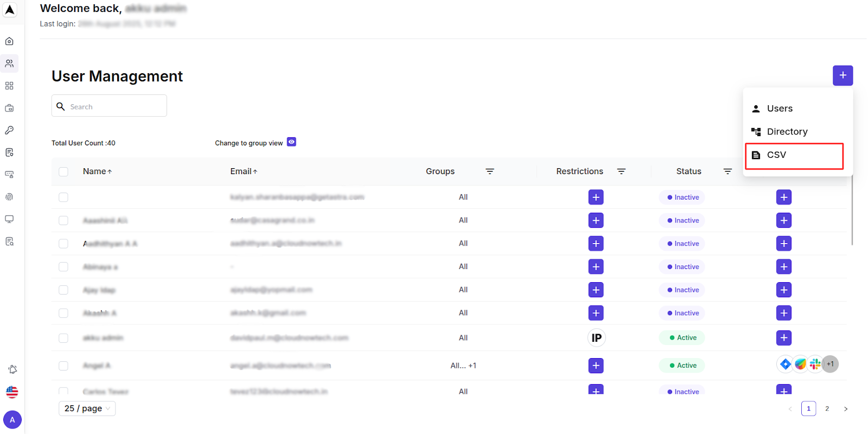This screenshot has height=434, width=868.
Task: Click the 'Total User Count :40' text
Action: coord(83,143)
